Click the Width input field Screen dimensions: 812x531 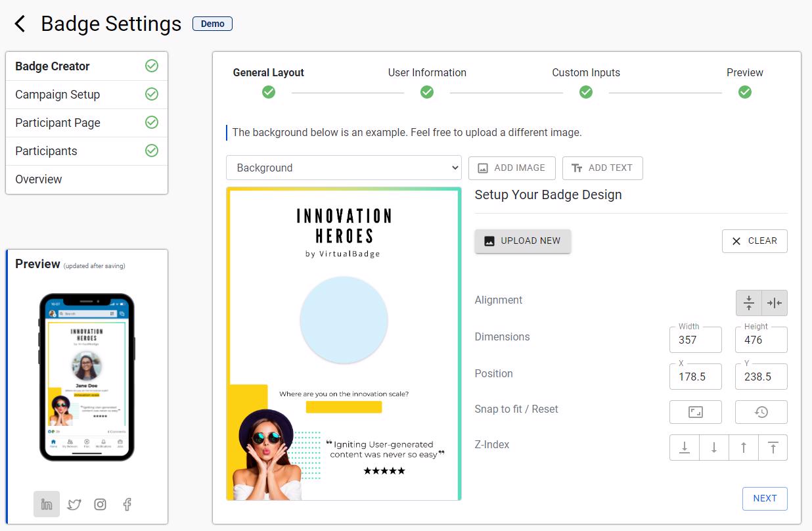[695, 340]
